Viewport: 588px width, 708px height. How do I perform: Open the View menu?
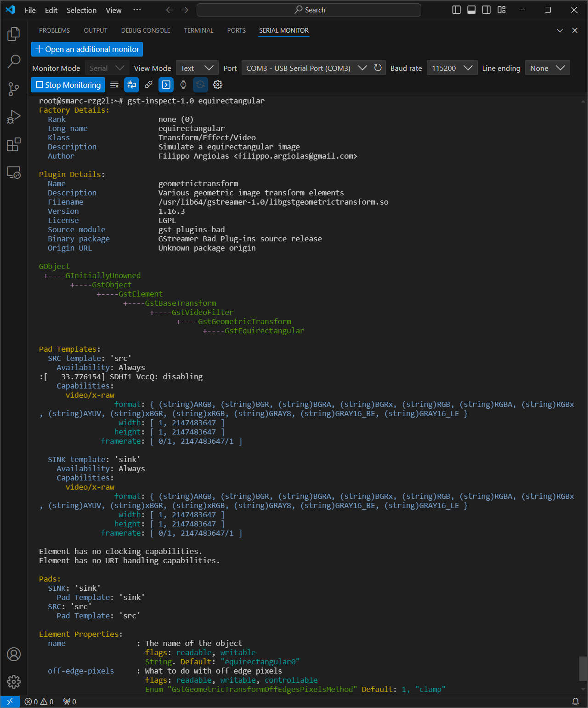tap(113, 10)
